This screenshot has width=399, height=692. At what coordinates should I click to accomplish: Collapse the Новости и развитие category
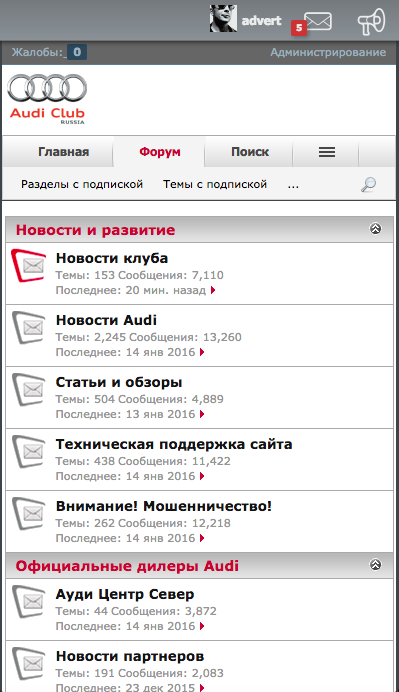click(x=376, y=229)
